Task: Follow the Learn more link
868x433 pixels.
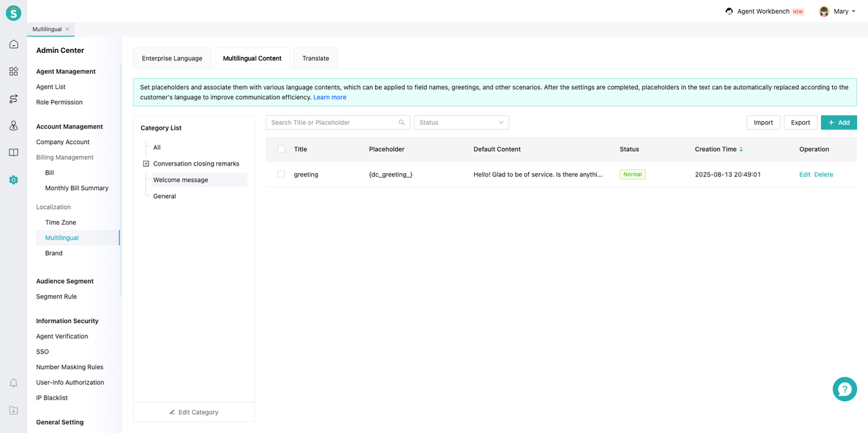Action: pos(330,98)
